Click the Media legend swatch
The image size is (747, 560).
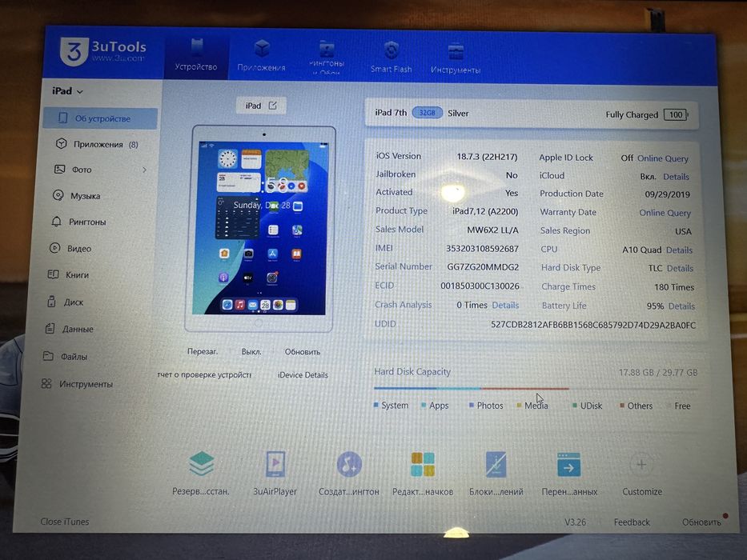pyautogui.click(x=519, y=406)
